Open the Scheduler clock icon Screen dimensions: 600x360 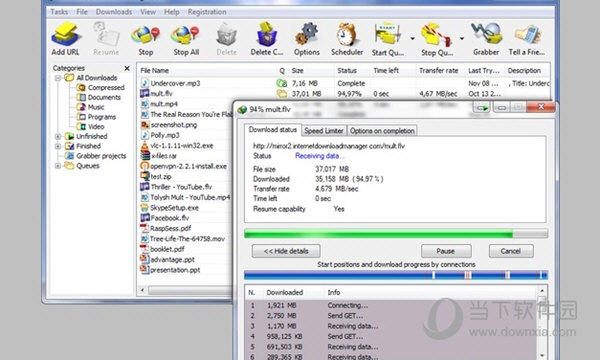(x=347, y=34)
